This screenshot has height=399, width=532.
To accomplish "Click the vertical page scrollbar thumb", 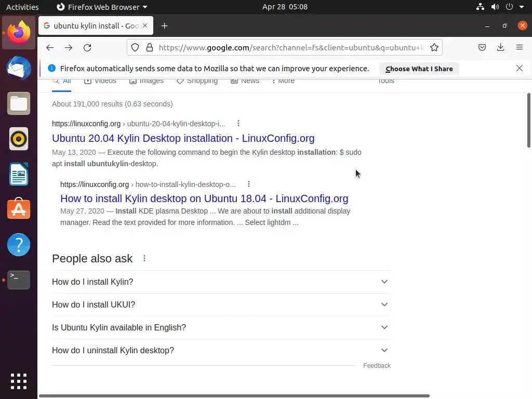I will tap(528, 120).
